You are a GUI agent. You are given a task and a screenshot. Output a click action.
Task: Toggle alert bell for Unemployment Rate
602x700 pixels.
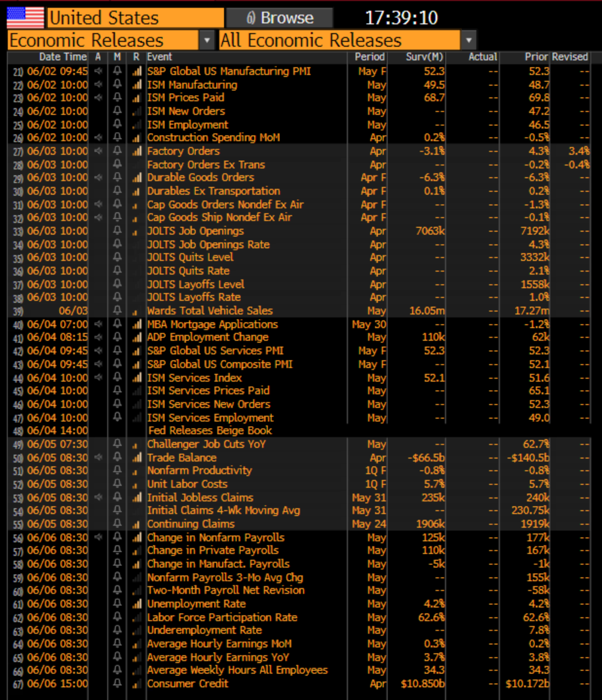click(x=117, y=604)
